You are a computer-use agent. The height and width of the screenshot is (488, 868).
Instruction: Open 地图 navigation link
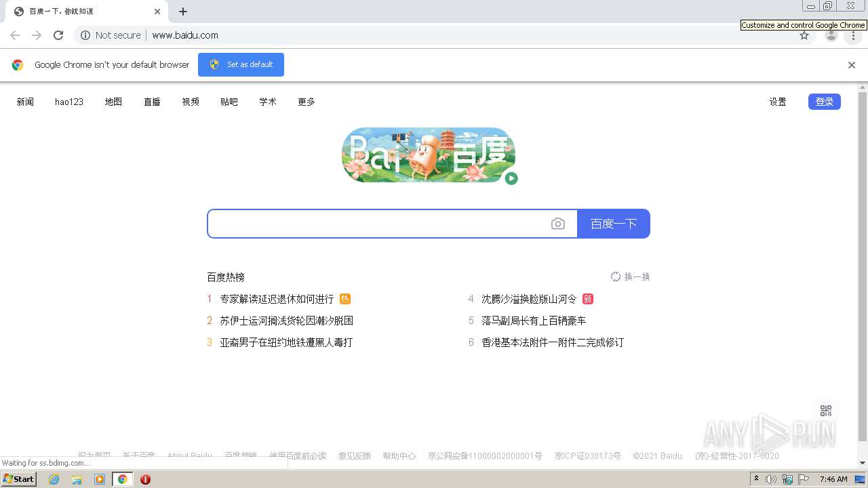(x=113, y=102)
